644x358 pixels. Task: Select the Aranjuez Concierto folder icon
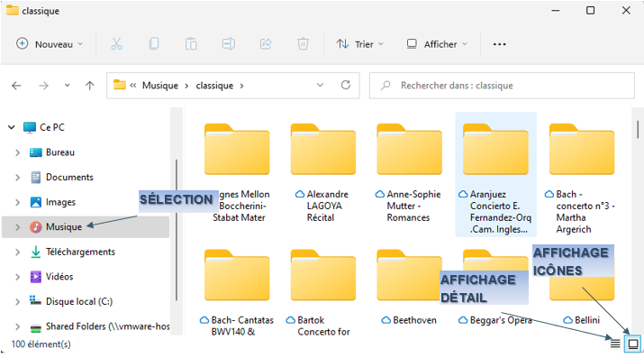495,149
